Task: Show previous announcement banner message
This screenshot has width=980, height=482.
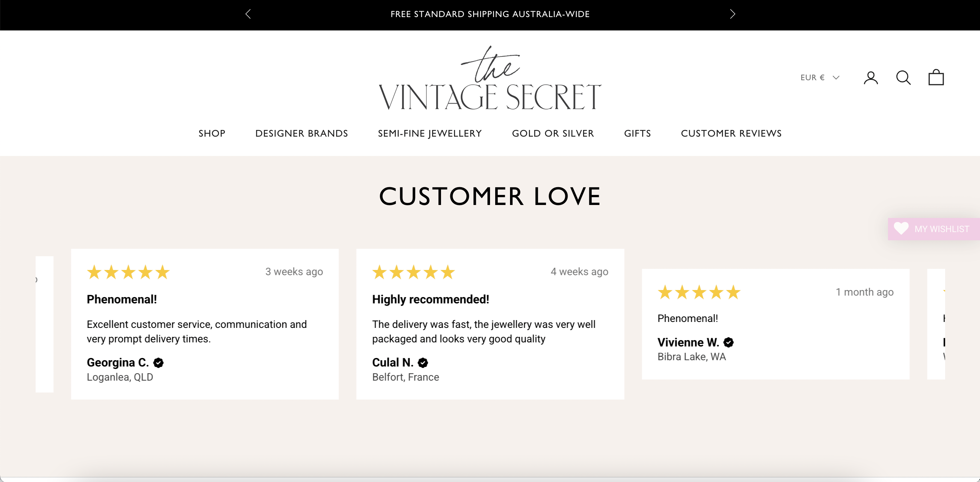Action: pos(248,14)
